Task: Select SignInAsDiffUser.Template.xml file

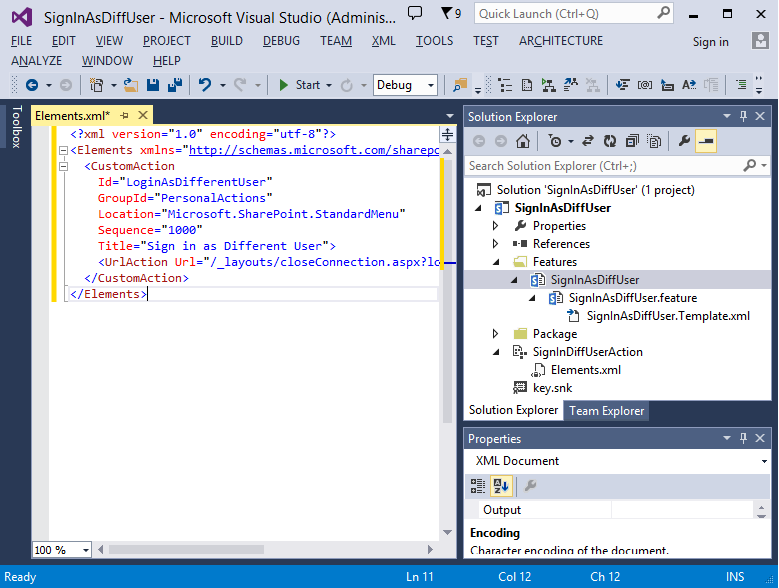Action: [x=668, y=316]
